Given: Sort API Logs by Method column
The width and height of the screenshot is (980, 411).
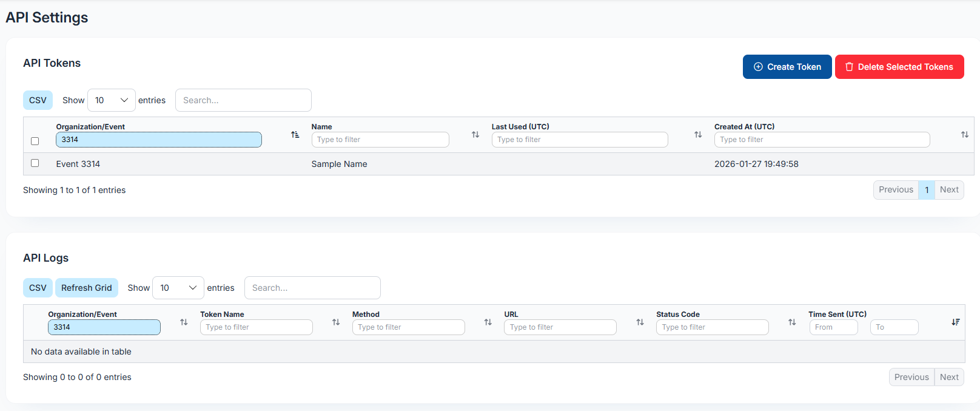Looking at the screenshot, I should pyautogui.click(x=488, y=322).
